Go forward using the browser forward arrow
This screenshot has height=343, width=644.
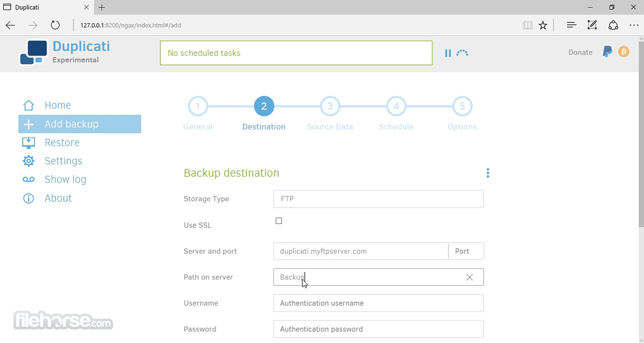[33, 25]
